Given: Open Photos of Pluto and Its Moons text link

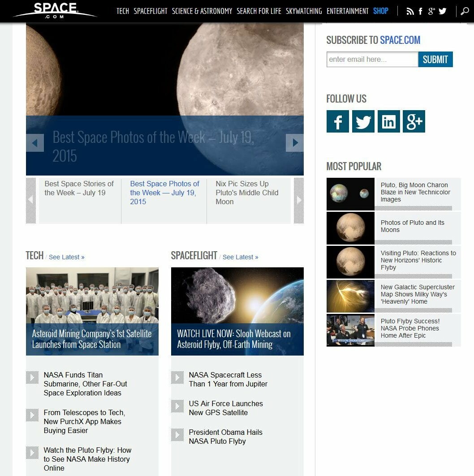Looking at the screenshot, I should pyautogui.click(x=412, y=226).
